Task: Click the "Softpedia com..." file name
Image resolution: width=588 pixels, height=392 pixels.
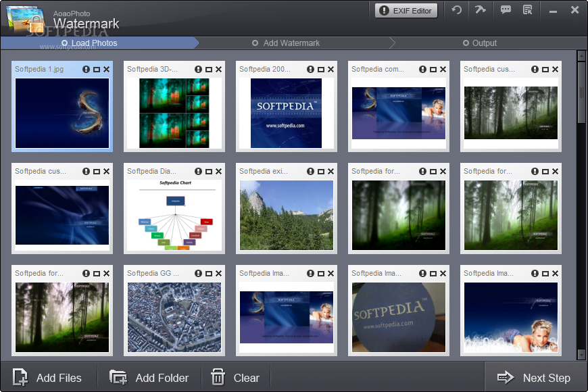Action: 378,70
